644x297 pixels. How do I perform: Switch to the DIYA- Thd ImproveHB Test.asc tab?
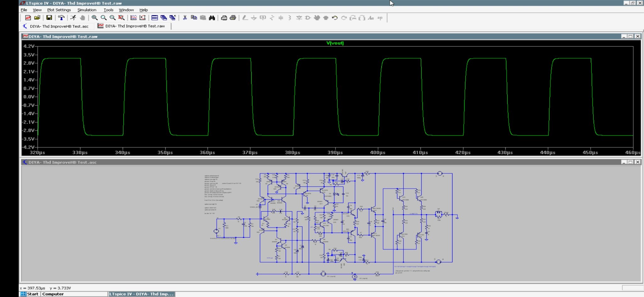tap(56, 26)
